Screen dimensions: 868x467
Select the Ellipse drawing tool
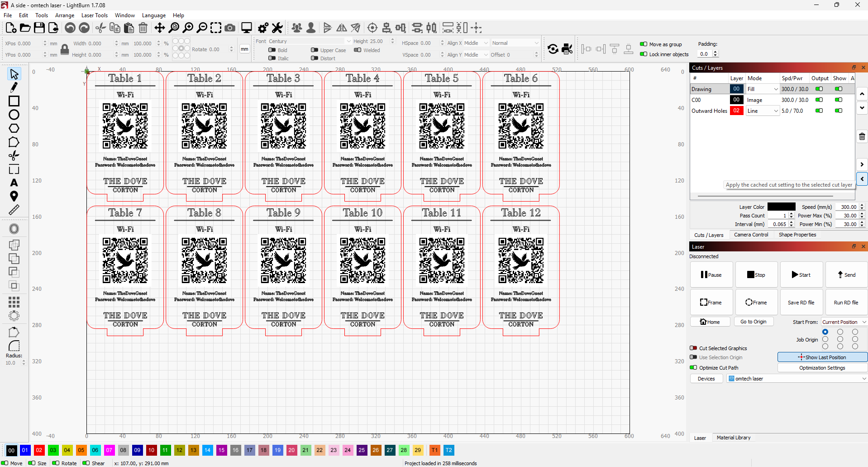[x=14, y=115]
